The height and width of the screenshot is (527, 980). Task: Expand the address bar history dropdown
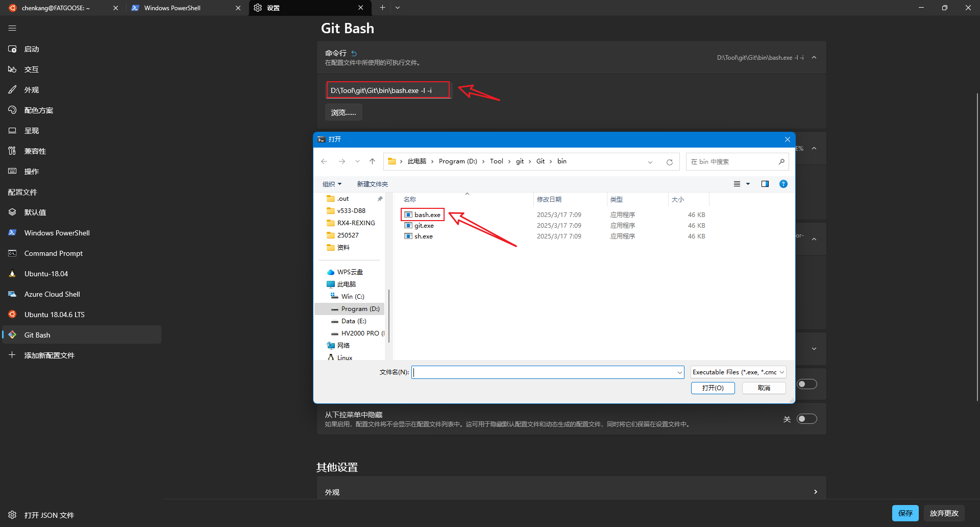point(650,162)
